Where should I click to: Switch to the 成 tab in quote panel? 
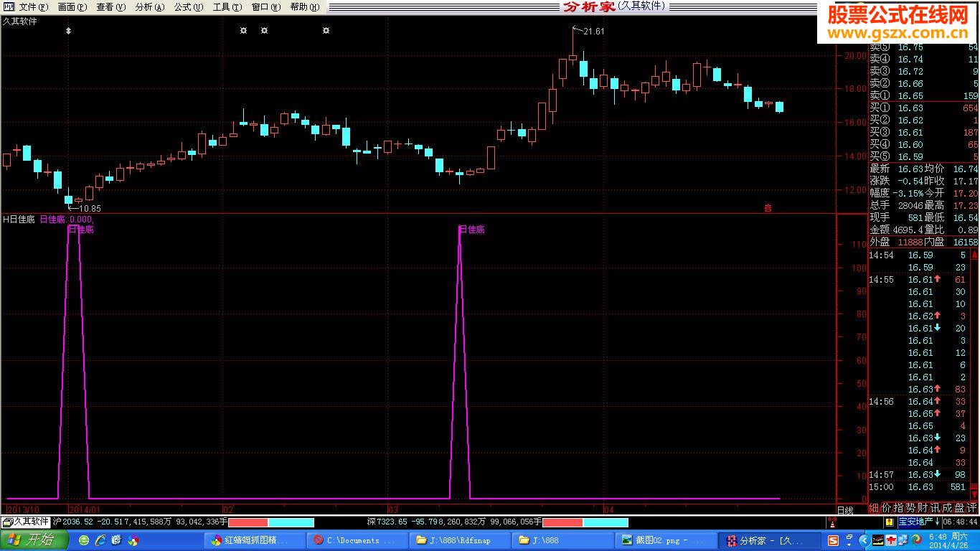pos(948,508)
